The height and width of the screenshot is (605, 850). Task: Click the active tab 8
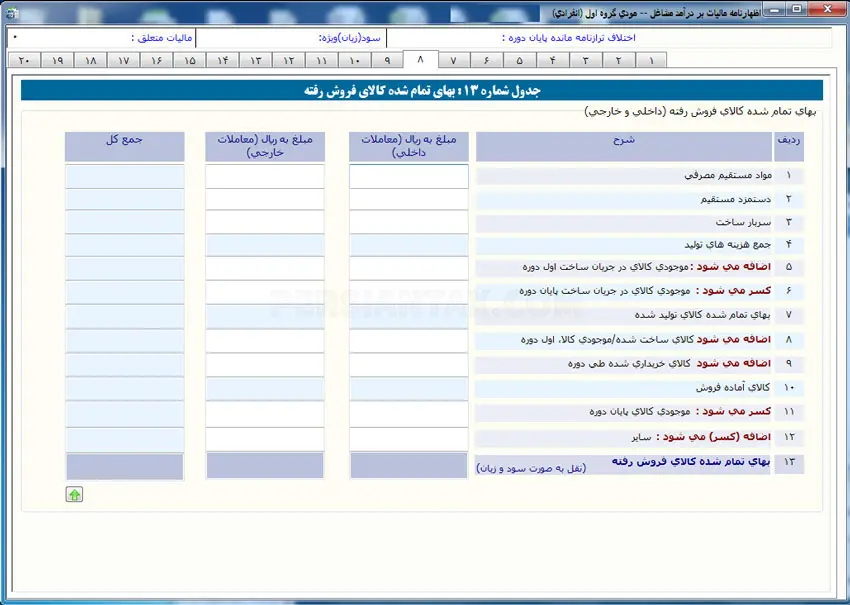(x=420, y=59)
